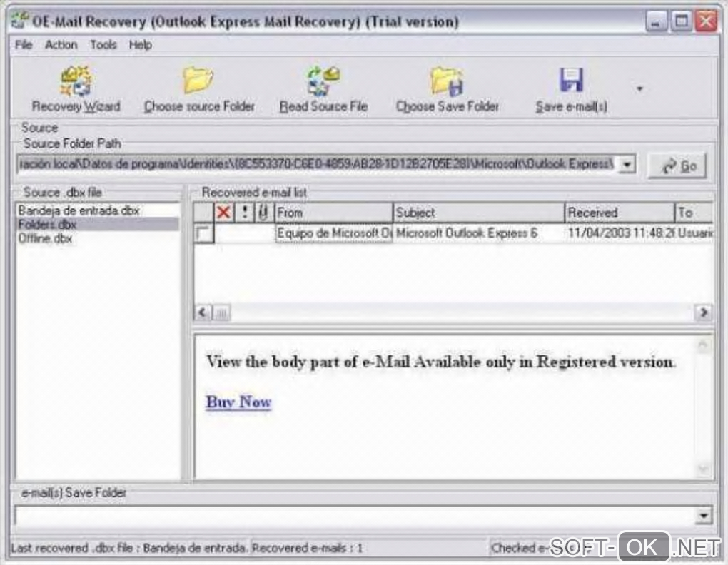Click the Last recovered .dbx file status

(x=129, y=549)
